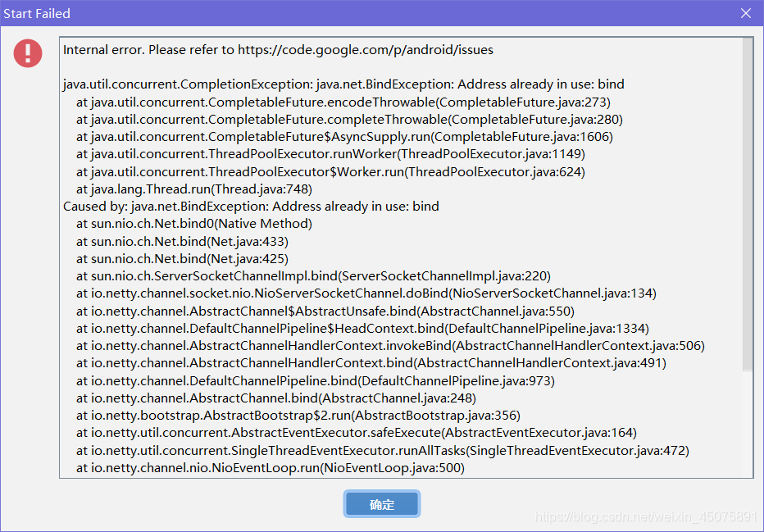764x532 pixels.
Task: Select the 'SingleThreadEventExecutor.runAllTasks' line
Action: tap(383, 450)
